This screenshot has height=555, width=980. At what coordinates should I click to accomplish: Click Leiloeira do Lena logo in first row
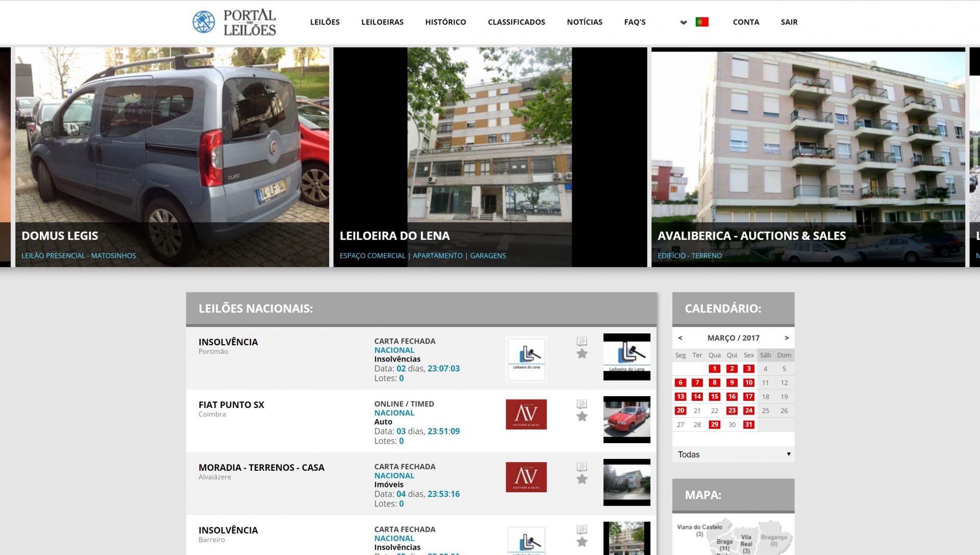pos(526,358)
